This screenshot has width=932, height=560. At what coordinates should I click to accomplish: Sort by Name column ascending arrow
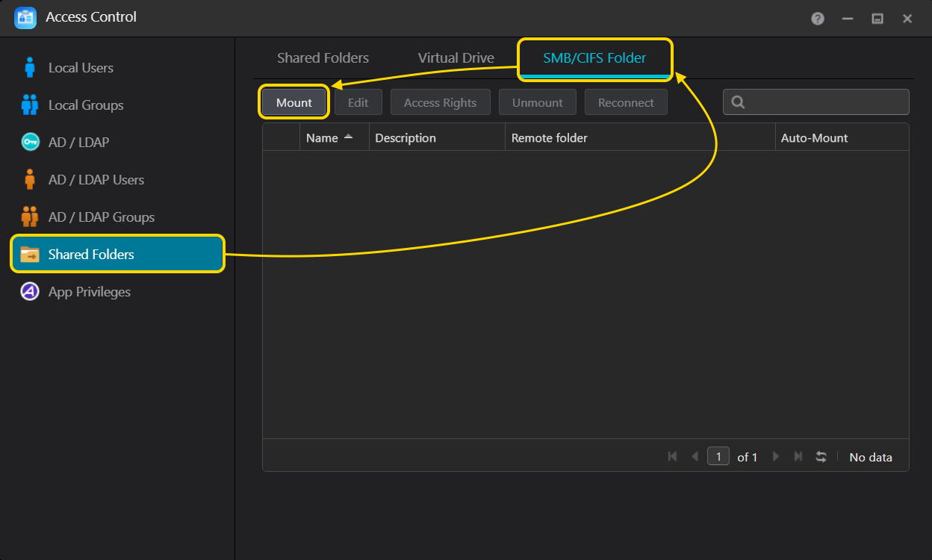[x=348, y=137]
